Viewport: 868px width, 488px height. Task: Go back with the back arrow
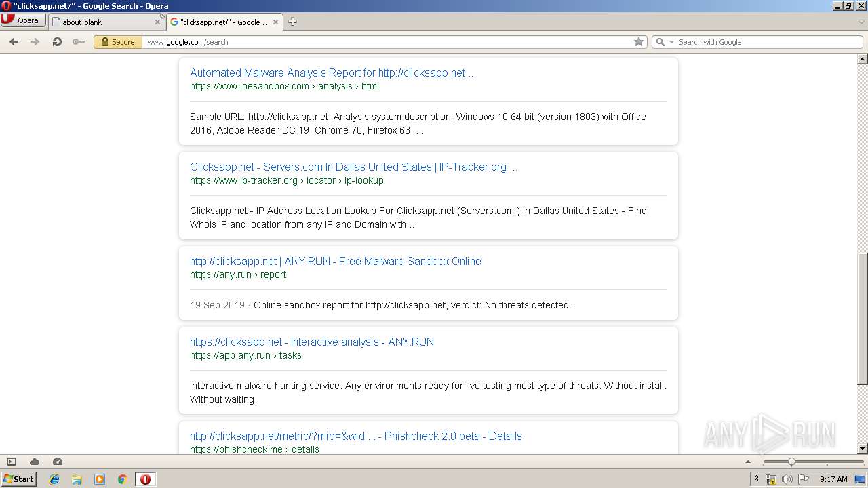coord(14,42)
